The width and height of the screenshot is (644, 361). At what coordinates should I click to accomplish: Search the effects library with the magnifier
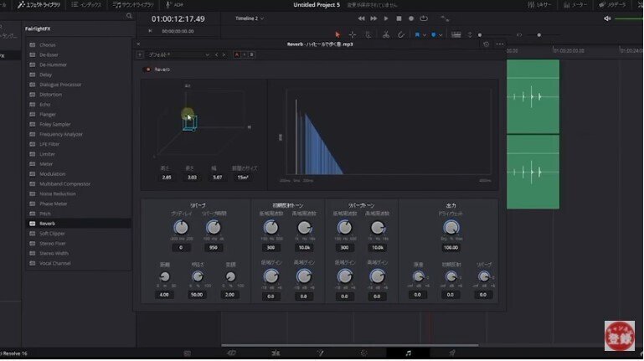click(129, 16)
